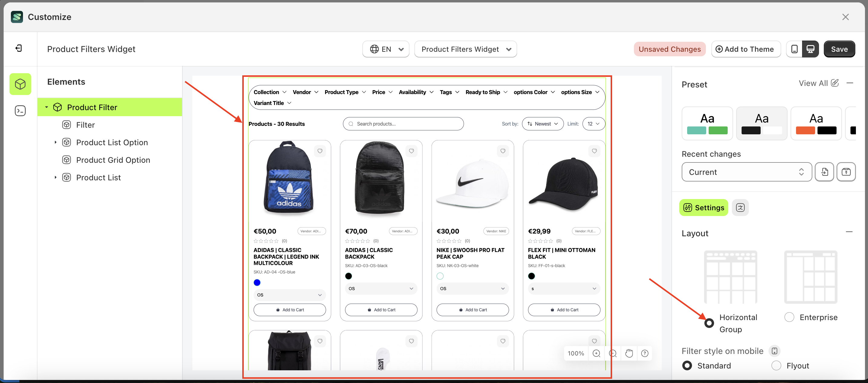Image resolution: width=868 pixels, height=383 pixels.
Task: Click the help question mark icon
Action: (644, 353)
